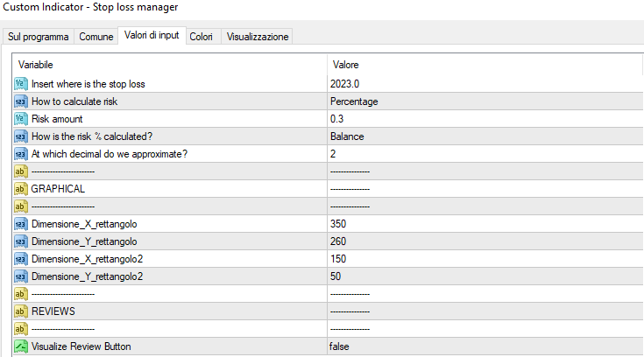The height and width of the screenshot is (357, 644).
Task: Click the string icon beside 'REVIEWS'
Action: [x=21, y=311]
